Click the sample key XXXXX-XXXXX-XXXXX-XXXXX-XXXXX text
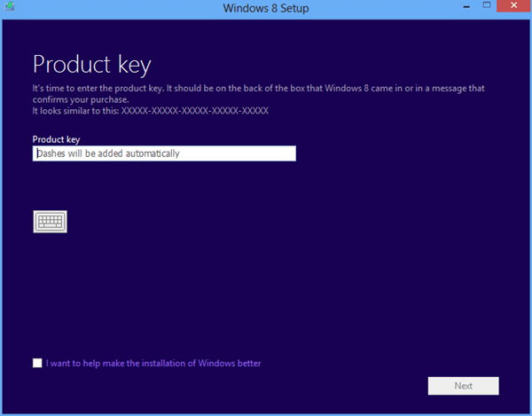 [195, 111]
